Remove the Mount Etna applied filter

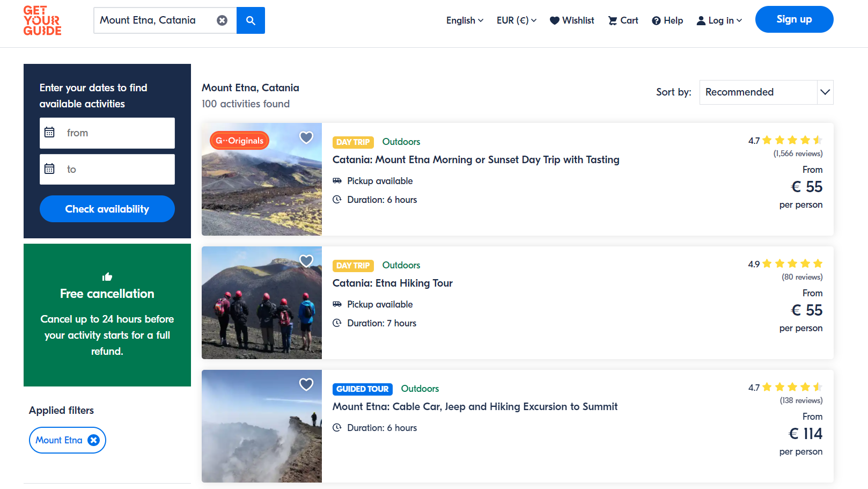(x=93, y=440)
